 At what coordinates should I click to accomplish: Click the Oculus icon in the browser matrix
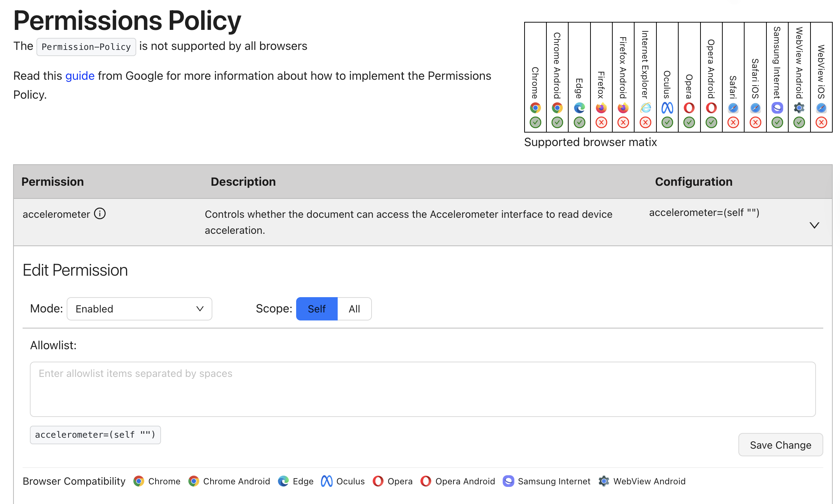[667, 108]
